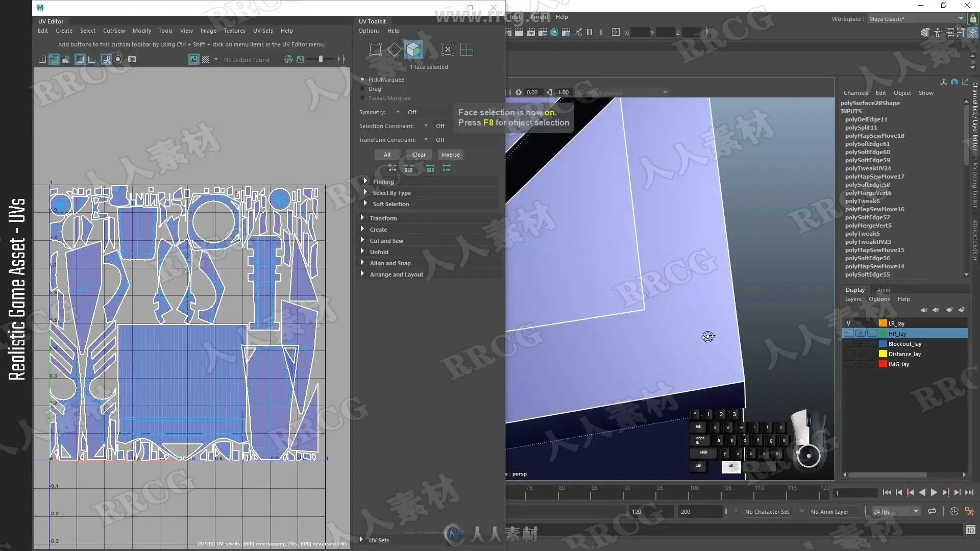Select the Drag radio option
Image resolution: width=980 pixels, height=551 pixels.
(362, 89)
